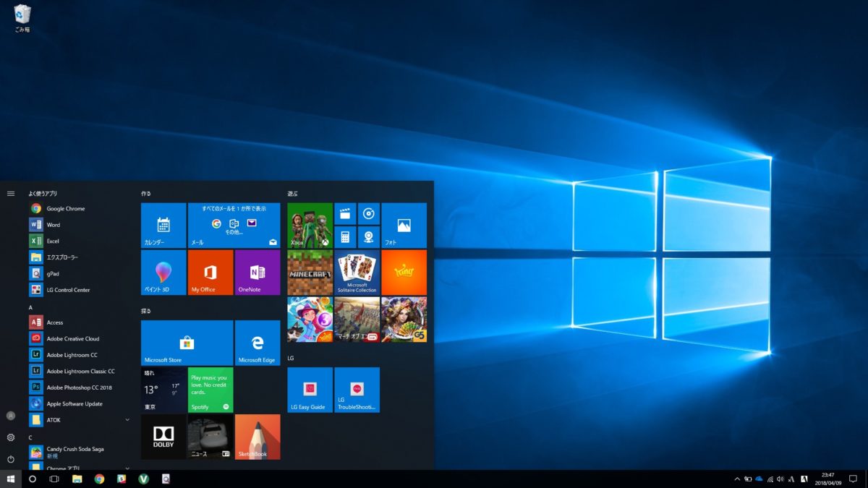Open the フォト tile
The width and height of the screenshot is (868, 488).
tap(404, 226)
